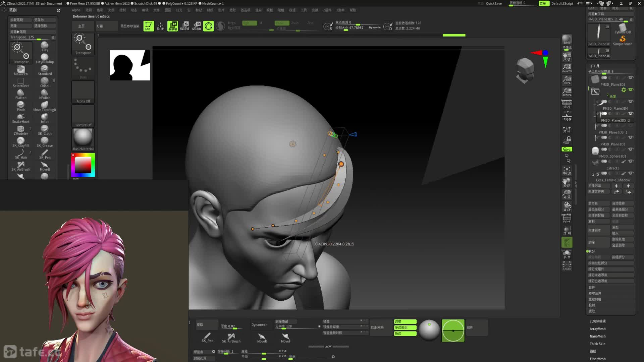644x362 pixels.
Task: Pick a color in the color picker square
Action: coord(83,165)
